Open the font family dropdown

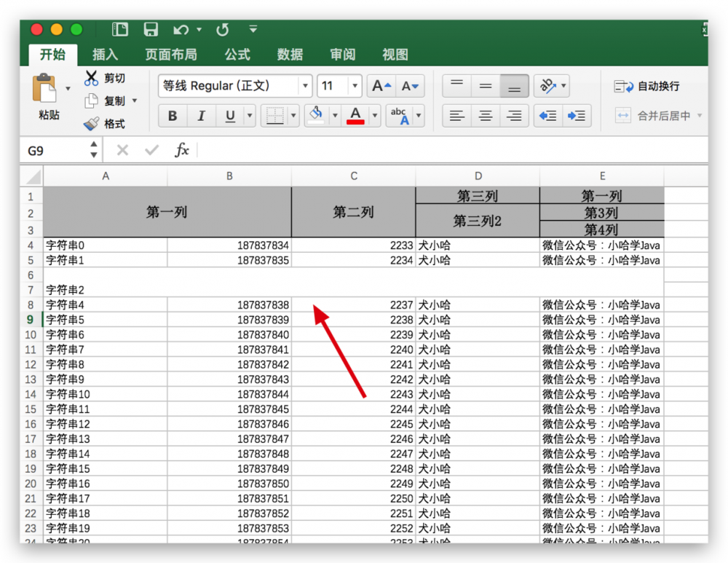[305, 85]
